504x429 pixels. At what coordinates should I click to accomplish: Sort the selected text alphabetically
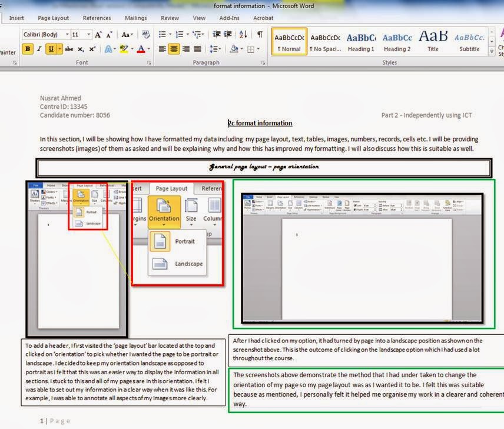[241, 34]
